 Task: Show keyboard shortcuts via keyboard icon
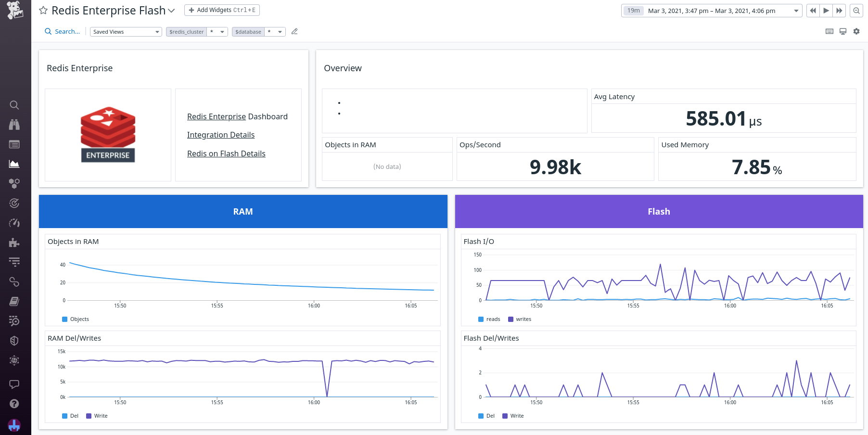pos(830,31)
